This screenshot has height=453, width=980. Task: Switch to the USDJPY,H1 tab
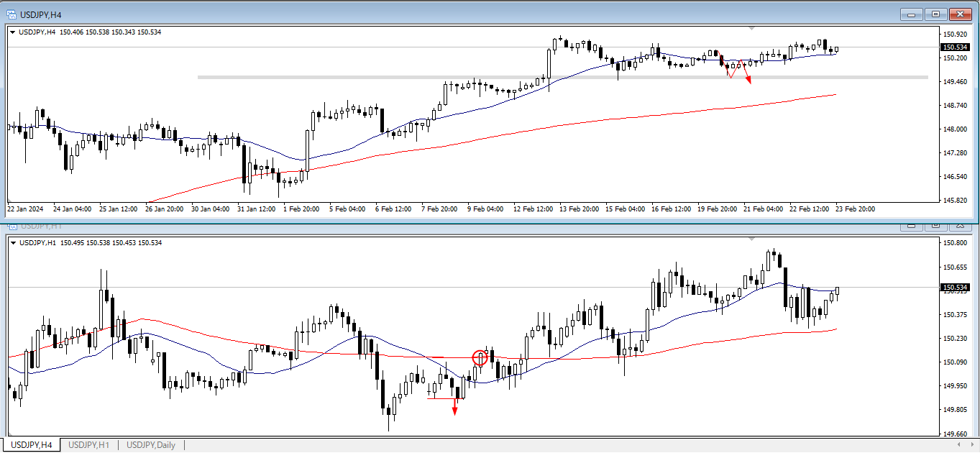88,445
